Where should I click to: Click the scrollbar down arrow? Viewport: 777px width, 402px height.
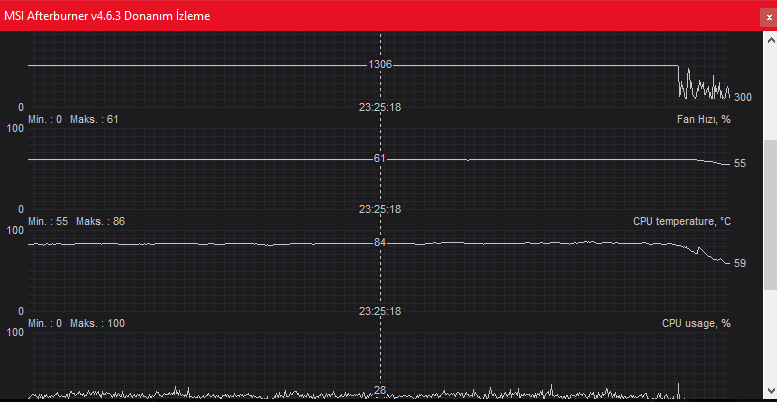click(x=771, y=392)
